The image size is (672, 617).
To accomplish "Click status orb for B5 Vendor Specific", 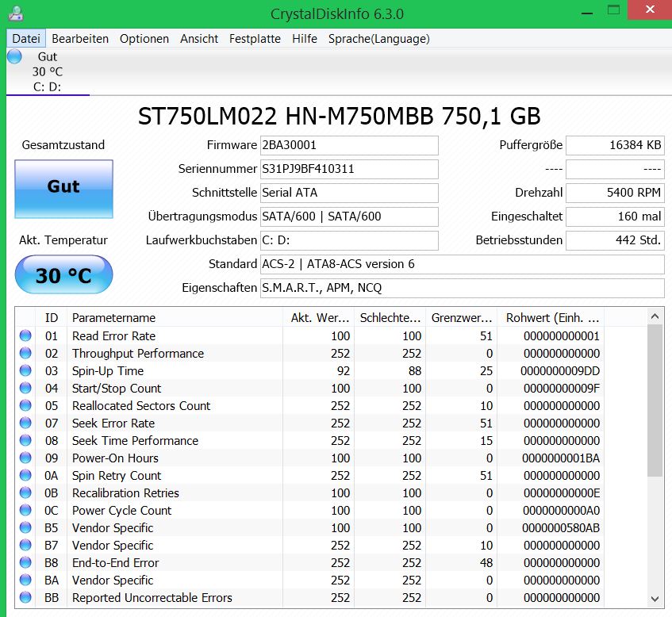I will (x=25, y=527).
